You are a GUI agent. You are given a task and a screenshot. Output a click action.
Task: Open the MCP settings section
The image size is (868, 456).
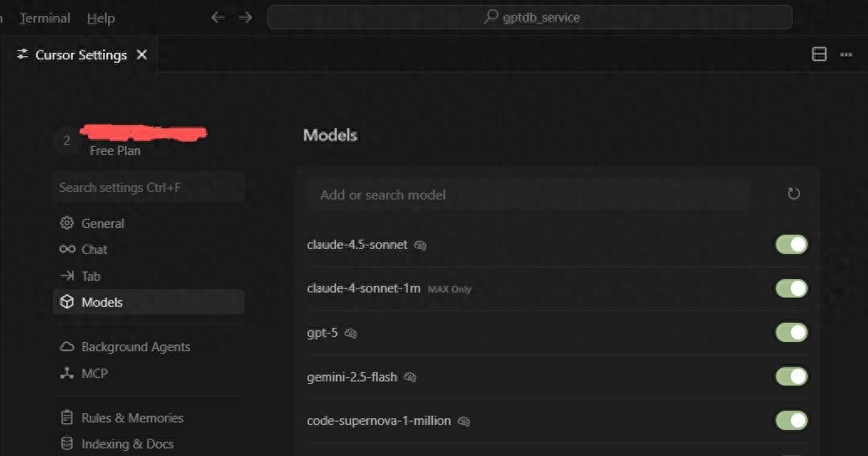[94, 373]
